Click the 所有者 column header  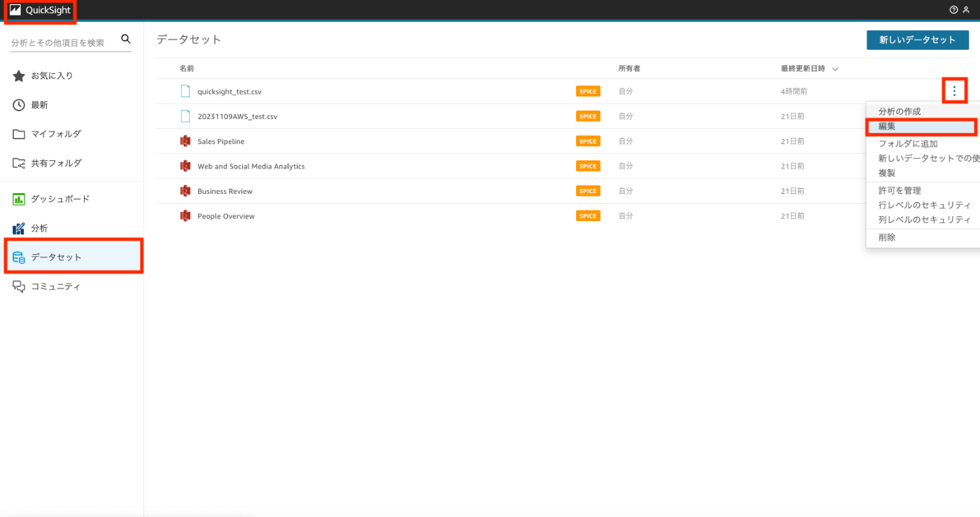coord(629,69)
